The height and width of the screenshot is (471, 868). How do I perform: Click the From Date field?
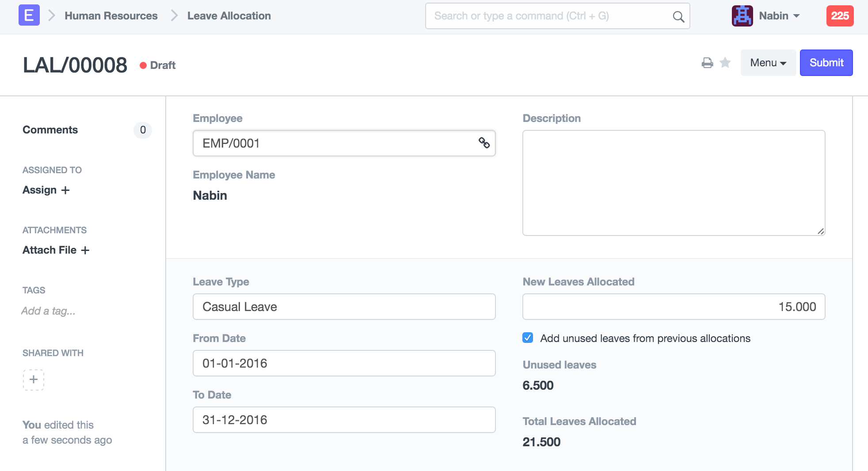point(344,363)
